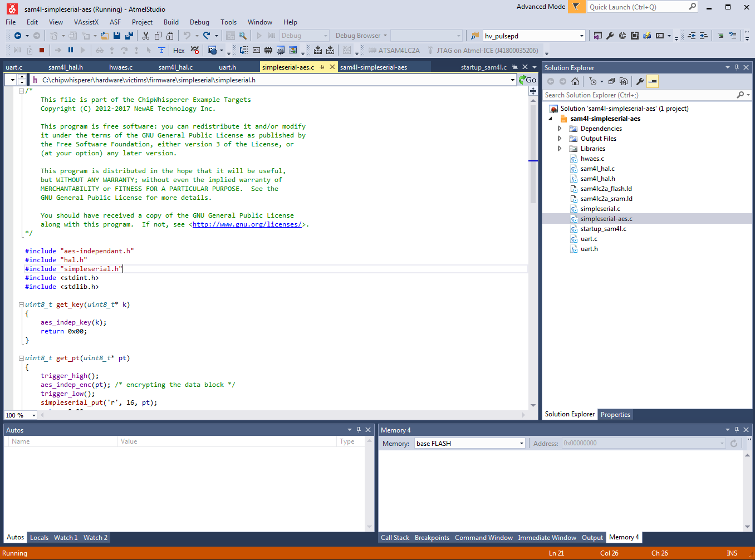Switch to the Properties tab
The height and width of the screenshot is (560, 755).
[x=615, y=415]
